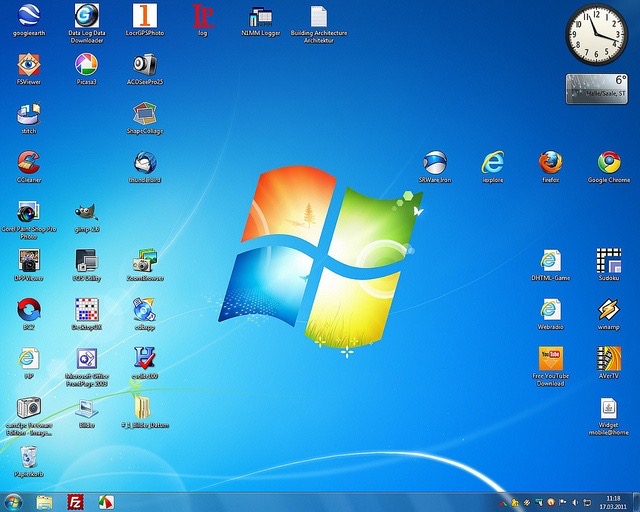This screenshot has width=640, height=512.
Task: Open EOS Utility shortcut
Action: [x=87, y=265]
